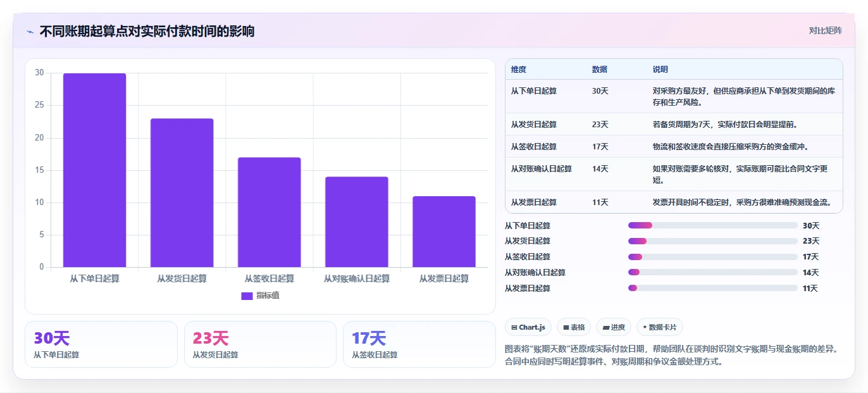Click table cell 11天 in 从发票日起算 row
Viewport: 868px width, 393px height.
(600, 203)
